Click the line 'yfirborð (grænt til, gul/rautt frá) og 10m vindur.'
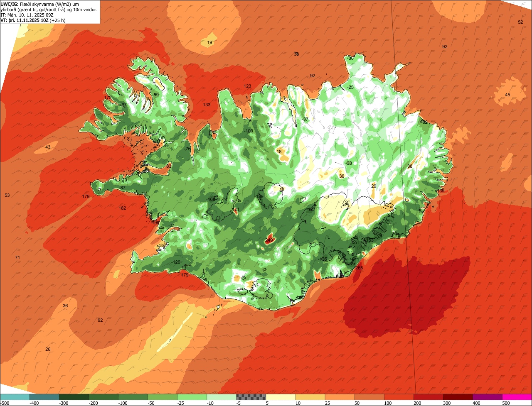Image resolution: width=532 pixels, height=406 pixels. coord(49,9)
